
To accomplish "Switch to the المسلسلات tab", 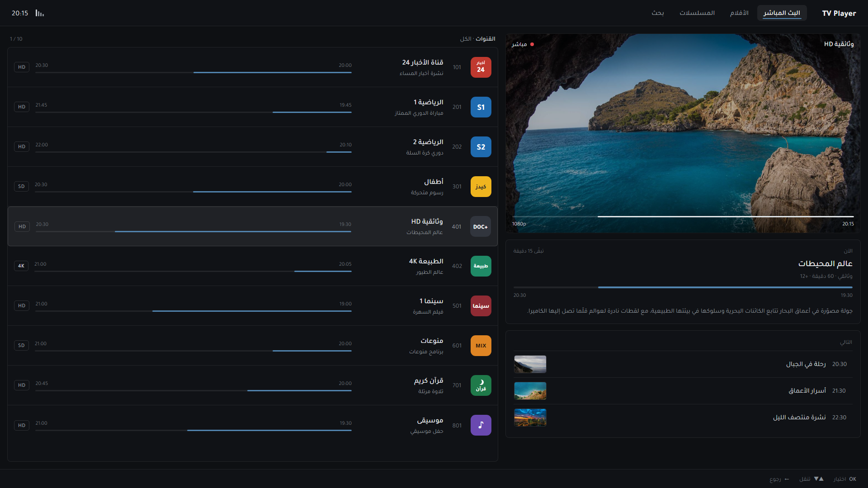I will click(x=697, y=13).
